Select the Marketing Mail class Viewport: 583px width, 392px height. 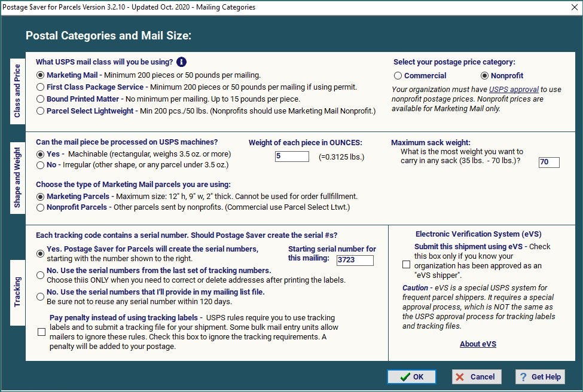pyautogui.click(x=40, y=75)
